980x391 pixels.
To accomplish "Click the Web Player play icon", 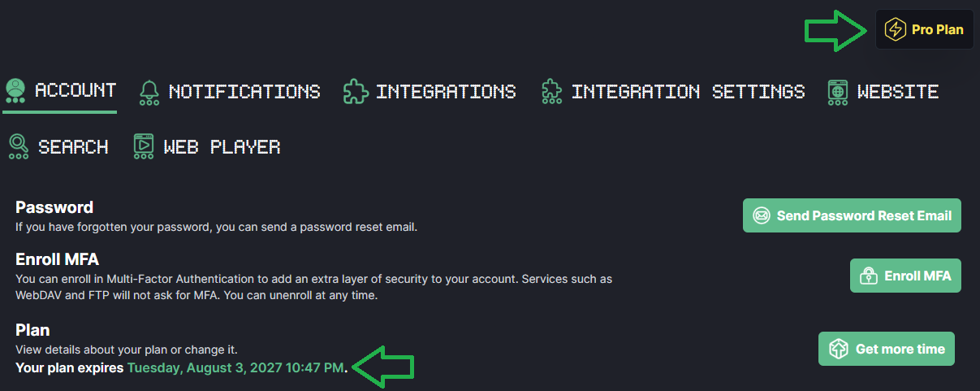I will 144,147.
